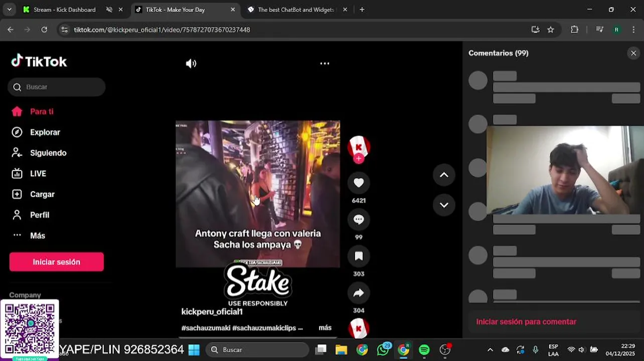This screenshot has height=361, width=644.
Task: Open WhatsApp from the taskbar
Action: (383, 350)
